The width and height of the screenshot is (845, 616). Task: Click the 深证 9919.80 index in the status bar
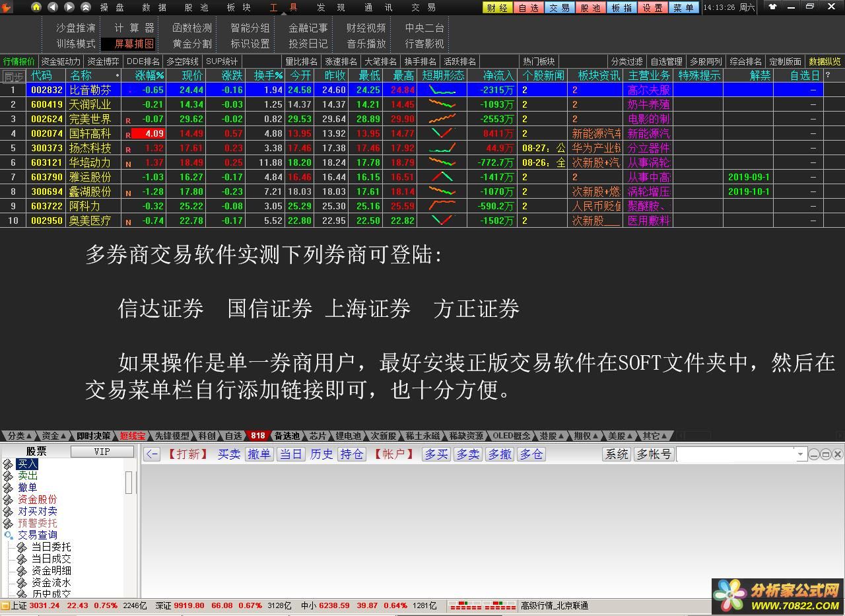tap(180, 605)
